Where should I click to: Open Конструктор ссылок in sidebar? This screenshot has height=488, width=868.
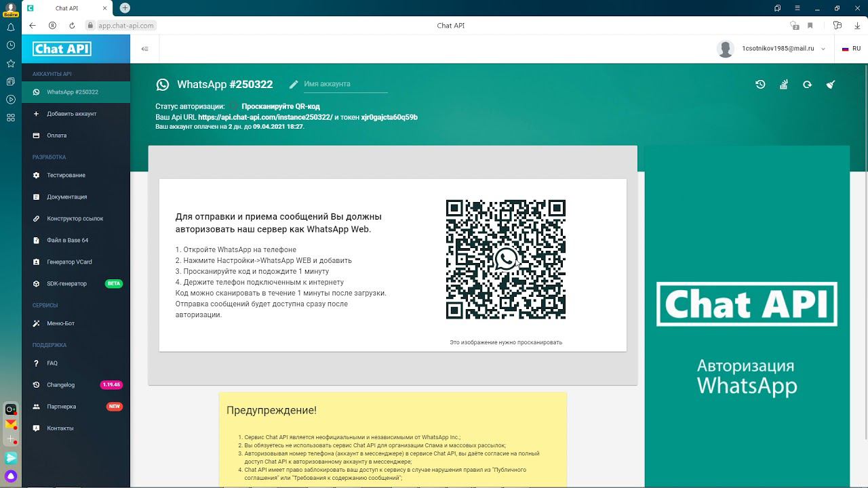pos(76,219)
